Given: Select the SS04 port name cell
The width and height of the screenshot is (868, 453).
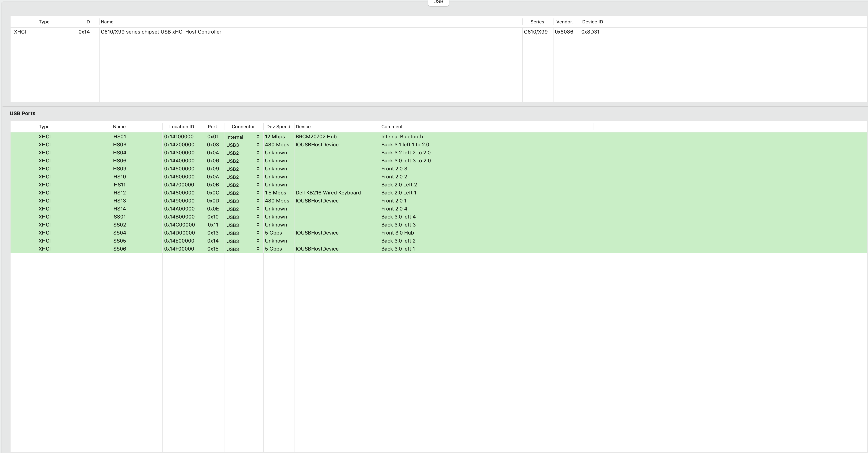Looking at the screenshot, I should (x=120, y=233).
